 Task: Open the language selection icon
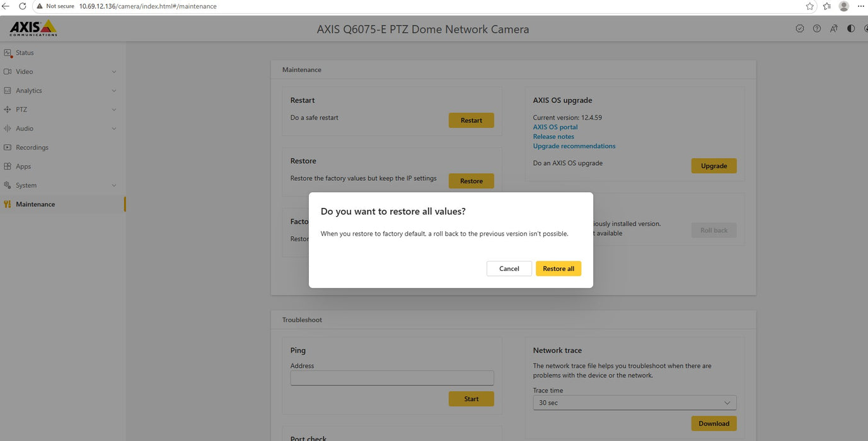pyautogui.click(x=834, y=28)
